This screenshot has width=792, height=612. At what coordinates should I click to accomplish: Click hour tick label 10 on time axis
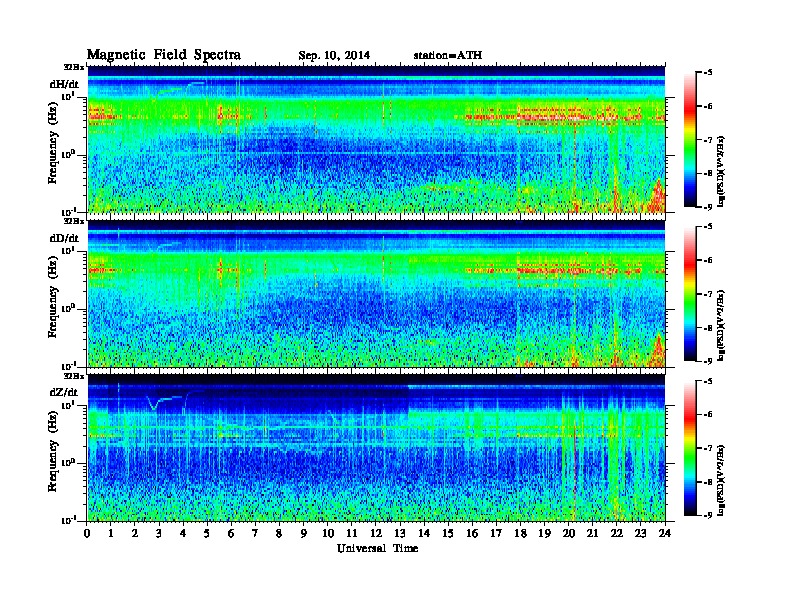click(x=328, y=534)
